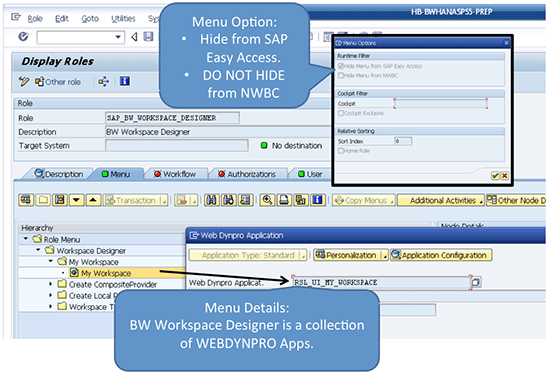Image resolution: width=550 pixels, height=376 pixels.
Task: Click the icon left of new folder icon
Action: tap(26, 200)
